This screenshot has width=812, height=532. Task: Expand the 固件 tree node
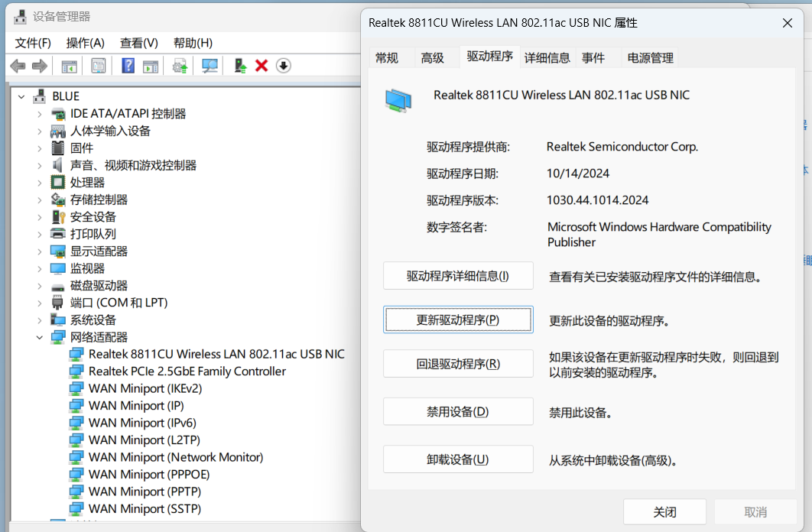39,148
